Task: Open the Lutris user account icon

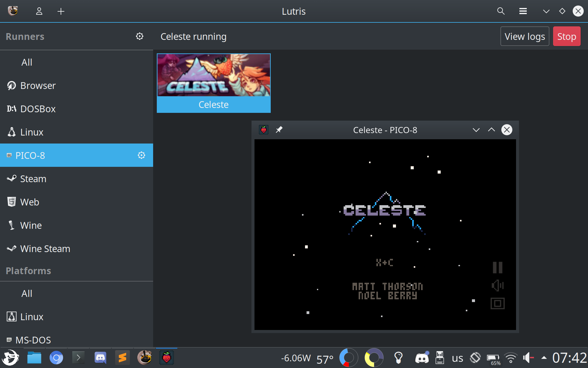Action: tap(39, 11)
